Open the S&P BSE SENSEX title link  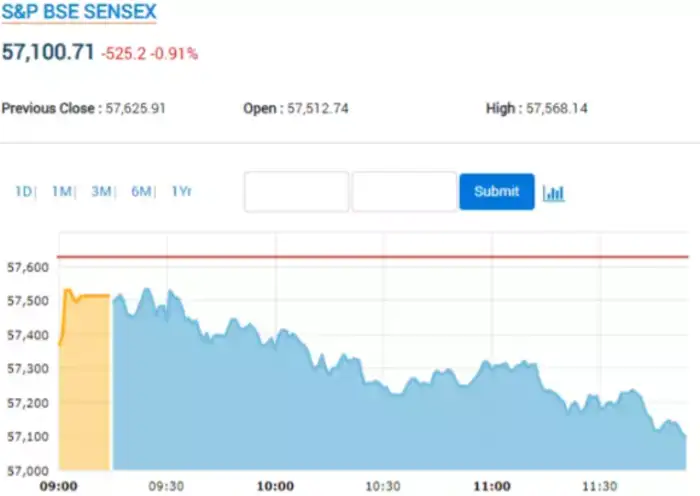pyautogui.click(x=79, y=13)
